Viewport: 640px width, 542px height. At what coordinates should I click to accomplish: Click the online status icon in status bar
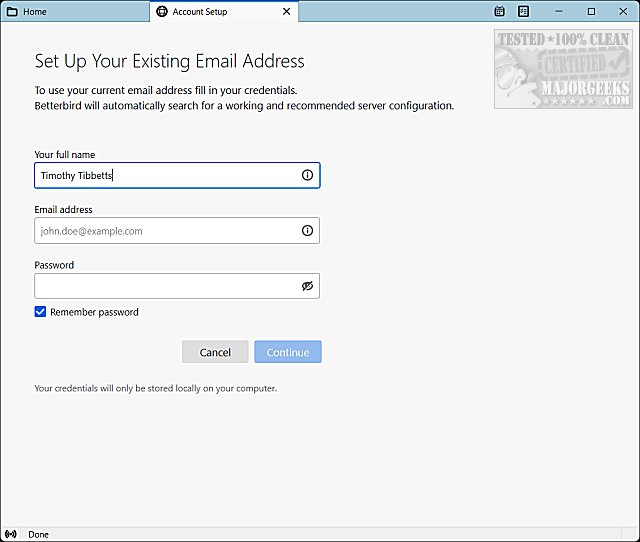(x=12, y=534)
